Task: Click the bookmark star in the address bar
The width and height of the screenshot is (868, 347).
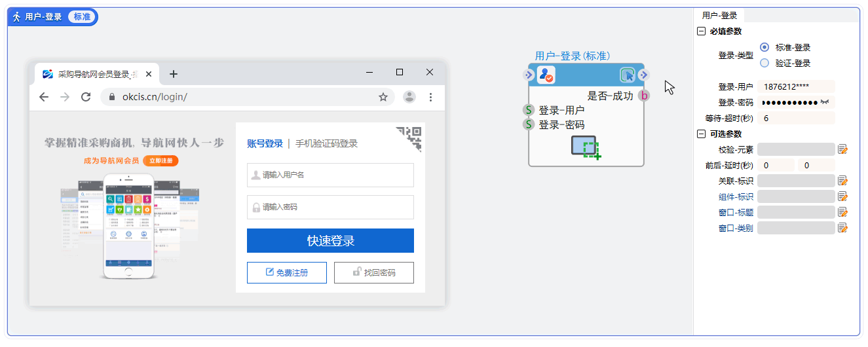Action: click(x=383, y=97)
